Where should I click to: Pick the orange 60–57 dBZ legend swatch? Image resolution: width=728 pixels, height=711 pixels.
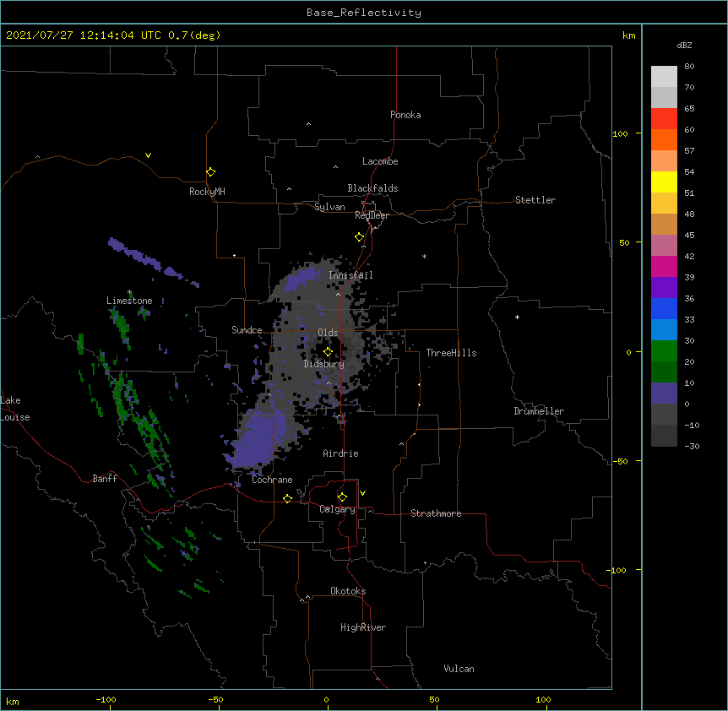(664, 139)
